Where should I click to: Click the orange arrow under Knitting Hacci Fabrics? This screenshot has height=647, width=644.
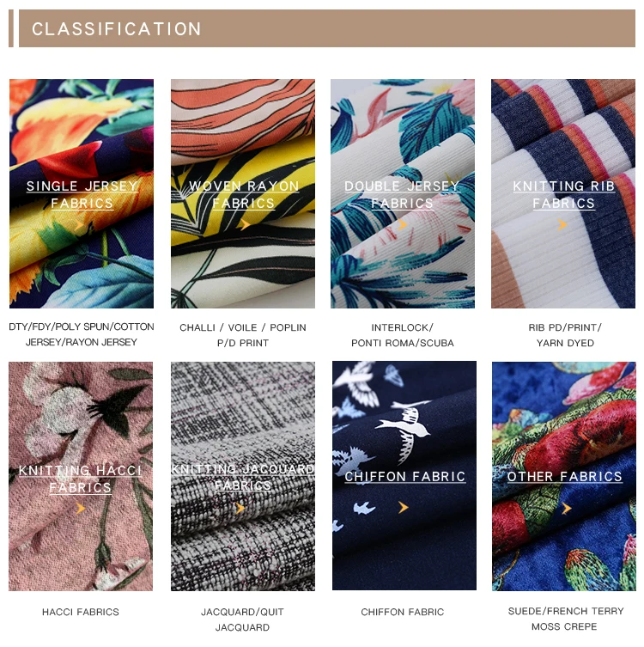[x=81, y=508]
